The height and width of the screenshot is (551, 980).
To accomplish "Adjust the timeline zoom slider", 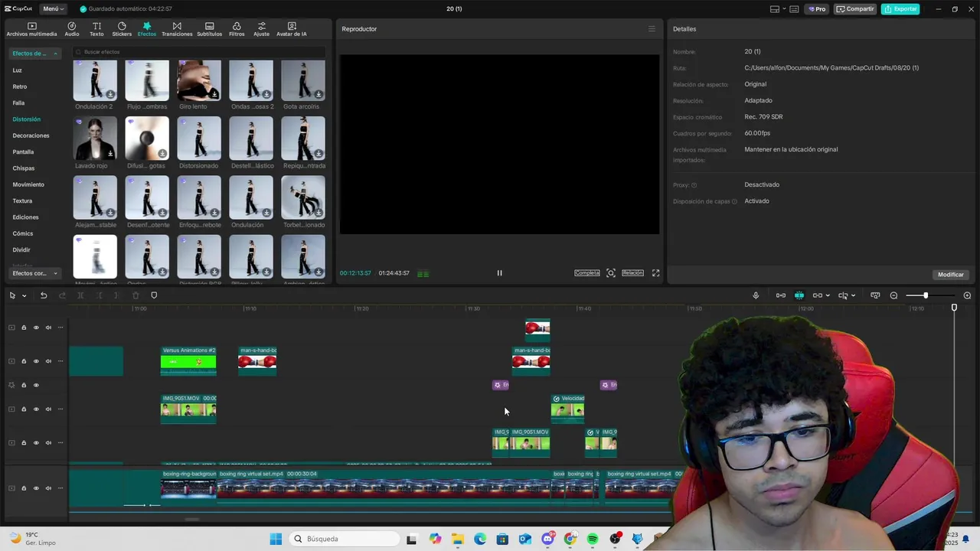I will (926, 295).
